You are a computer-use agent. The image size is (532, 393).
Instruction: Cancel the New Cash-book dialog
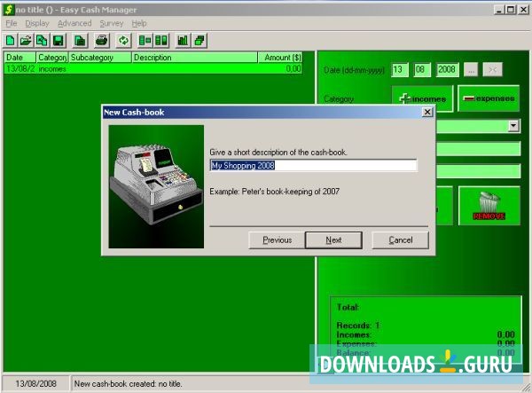(401, 240)
